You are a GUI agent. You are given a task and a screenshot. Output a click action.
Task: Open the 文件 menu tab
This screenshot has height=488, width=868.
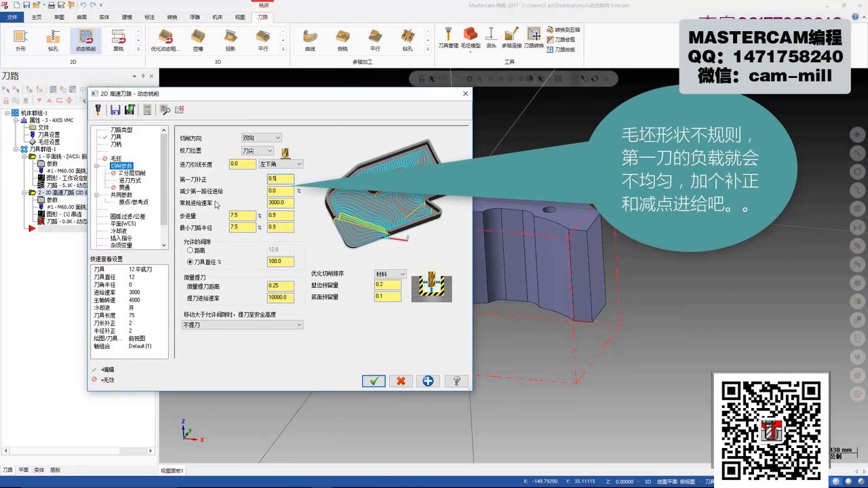coord(12,17)
